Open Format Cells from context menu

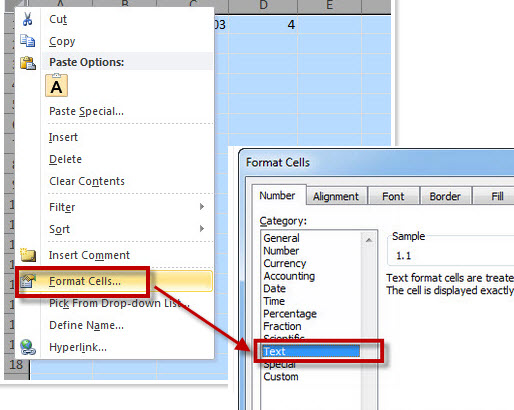tap(85, 281)
